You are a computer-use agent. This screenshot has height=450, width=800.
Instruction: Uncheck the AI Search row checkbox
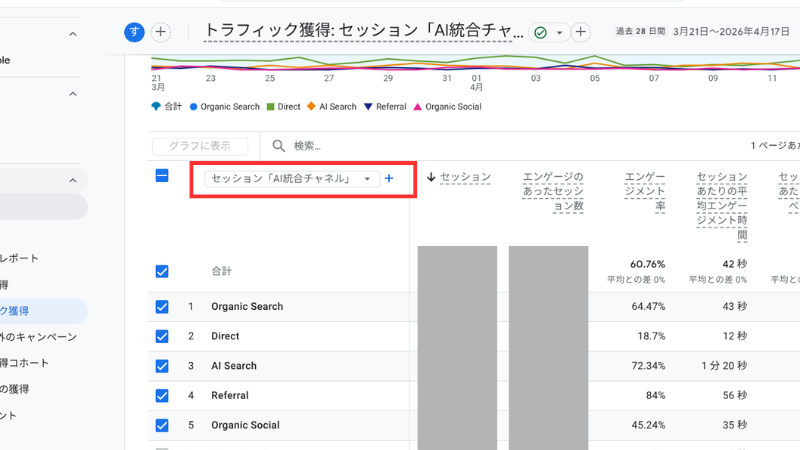162,366
